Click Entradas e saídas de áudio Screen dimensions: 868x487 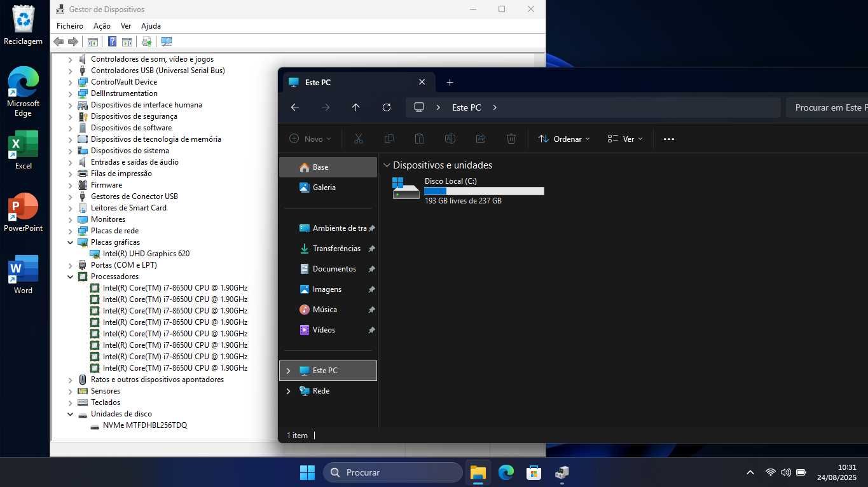coord(135,162)
